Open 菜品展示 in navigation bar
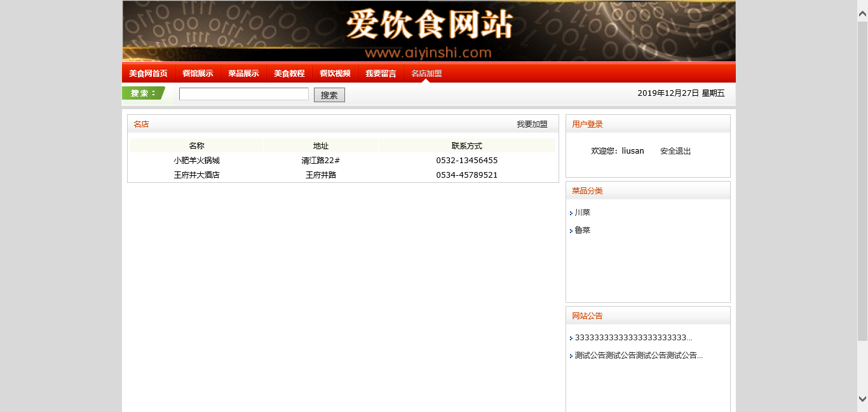This screenshot has height=412, width=868. tap(243, 74)
